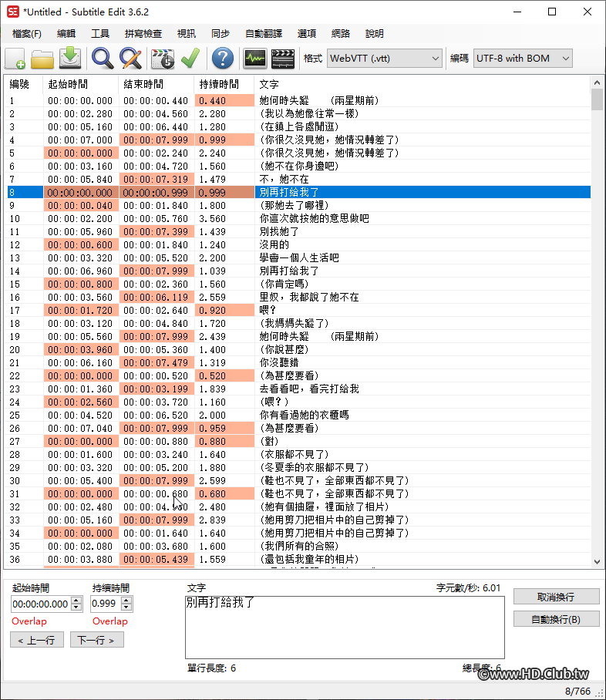Increase duration with up spinner
The height and width of the screenshot is (700, 606).
point(126,600)
